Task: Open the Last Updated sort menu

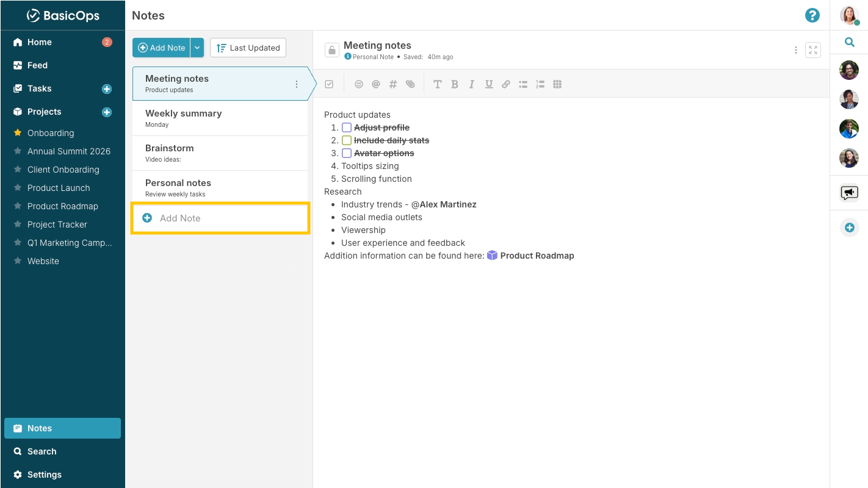Action: tap(248, 48)
